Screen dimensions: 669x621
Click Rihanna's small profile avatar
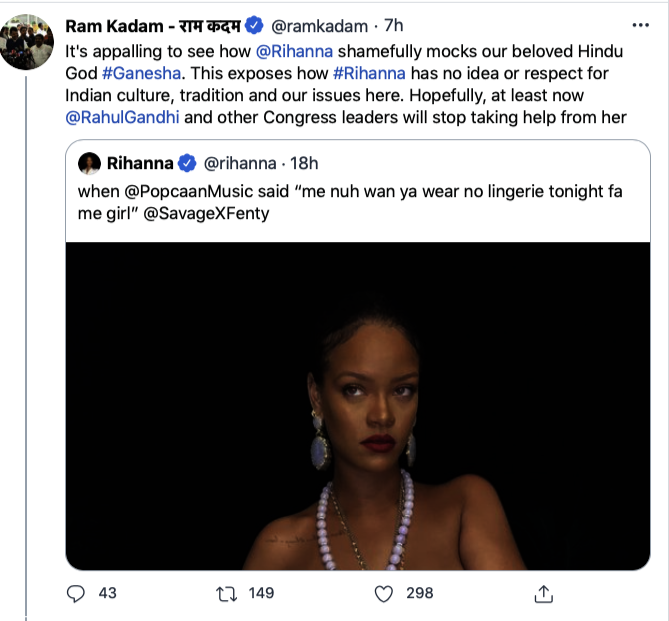[89, 163]
